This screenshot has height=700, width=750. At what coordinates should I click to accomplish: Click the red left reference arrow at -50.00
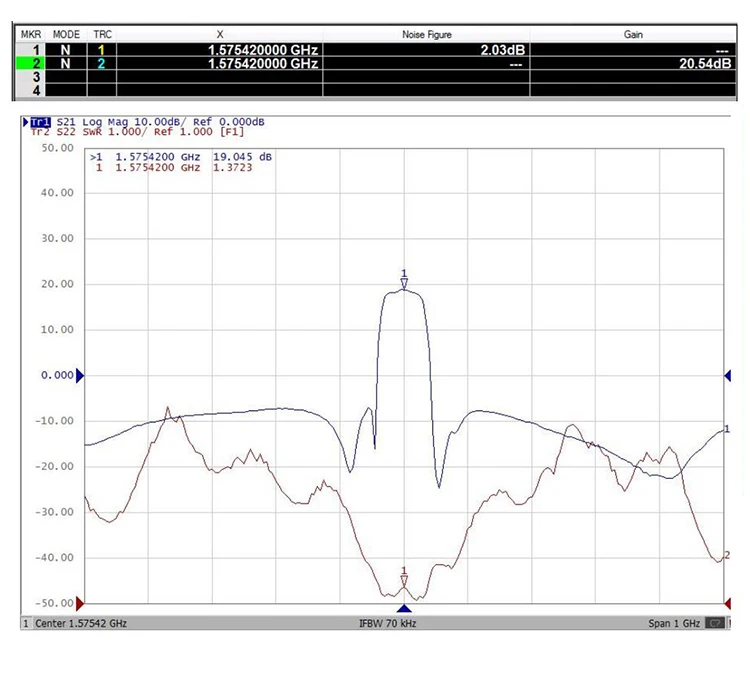pos(80,604)
